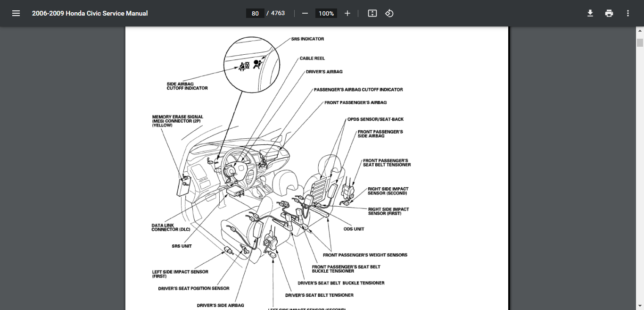
Task: Click the 100% zoom level field
Action: 326,13
